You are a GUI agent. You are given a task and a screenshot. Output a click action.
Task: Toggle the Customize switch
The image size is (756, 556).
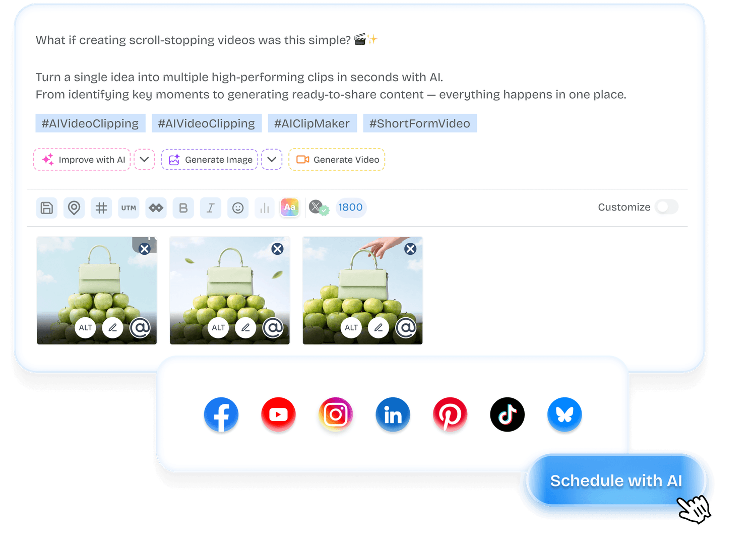coord(666,207)
